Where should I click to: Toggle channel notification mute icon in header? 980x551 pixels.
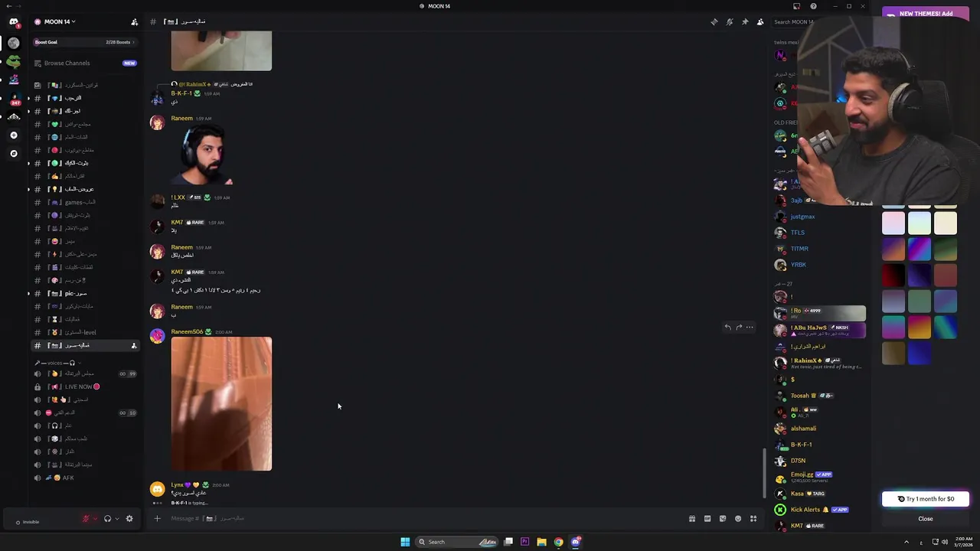pyautogui.click(x=730, y=22)
